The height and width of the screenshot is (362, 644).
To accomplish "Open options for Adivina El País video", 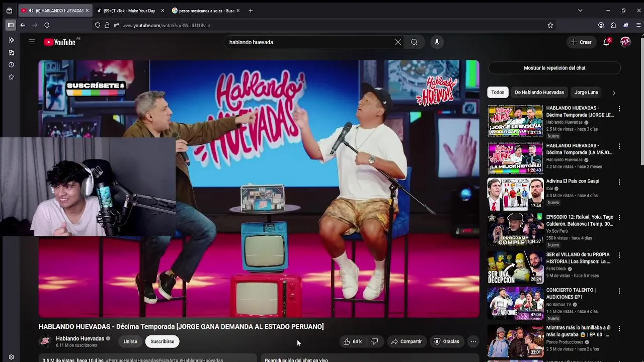I will (x=619, y=182).
